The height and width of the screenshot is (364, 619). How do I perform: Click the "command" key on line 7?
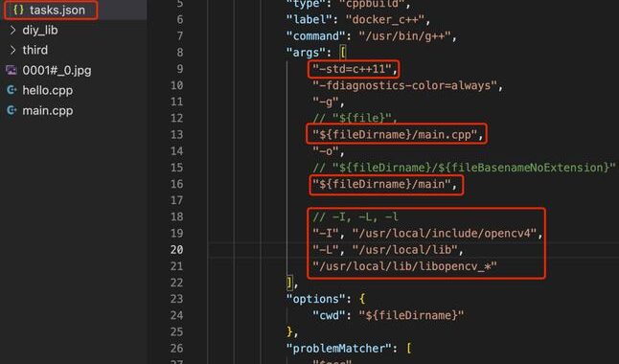(x=315, y=36)
